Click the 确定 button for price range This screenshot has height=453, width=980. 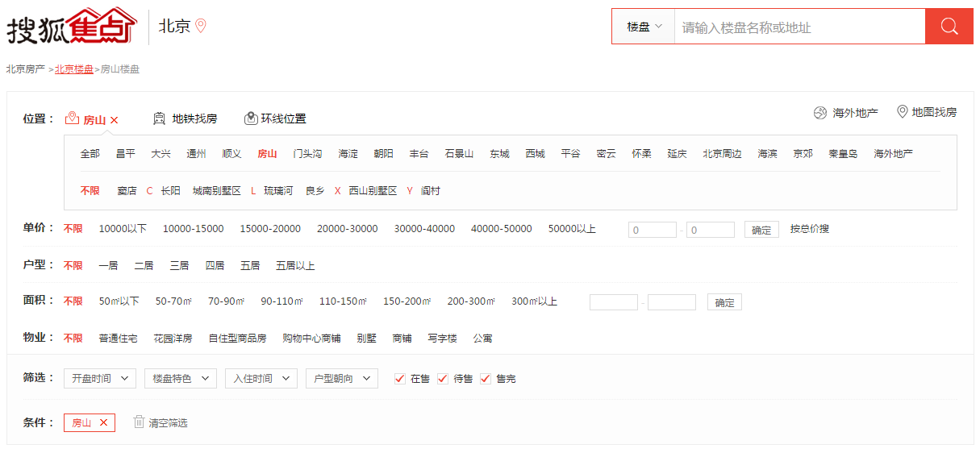761,230
